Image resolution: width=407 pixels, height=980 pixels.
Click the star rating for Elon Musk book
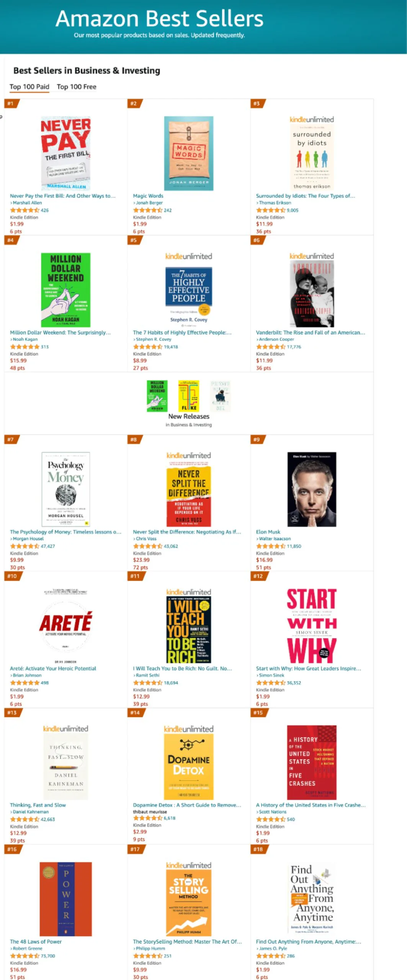click(270, 546)
